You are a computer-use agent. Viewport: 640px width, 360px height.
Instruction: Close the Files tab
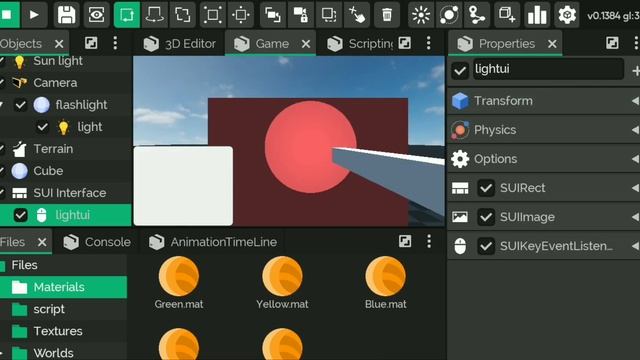pos(42,242)
